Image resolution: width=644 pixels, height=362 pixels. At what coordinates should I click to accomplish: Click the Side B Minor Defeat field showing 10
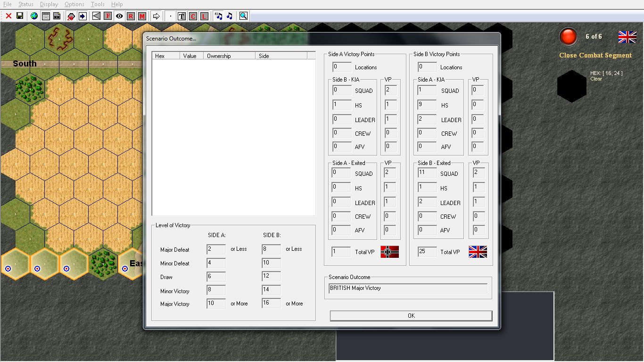click(271, 263)
